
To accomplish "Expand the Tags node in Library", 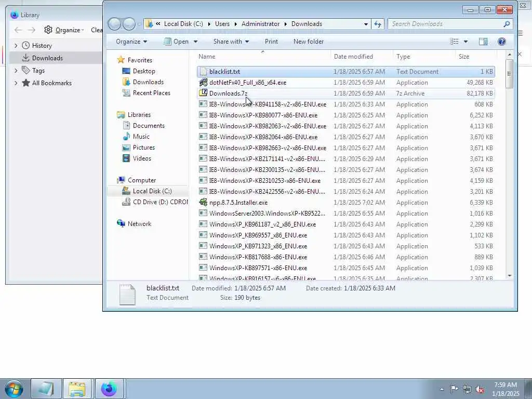I will [16, 71].
